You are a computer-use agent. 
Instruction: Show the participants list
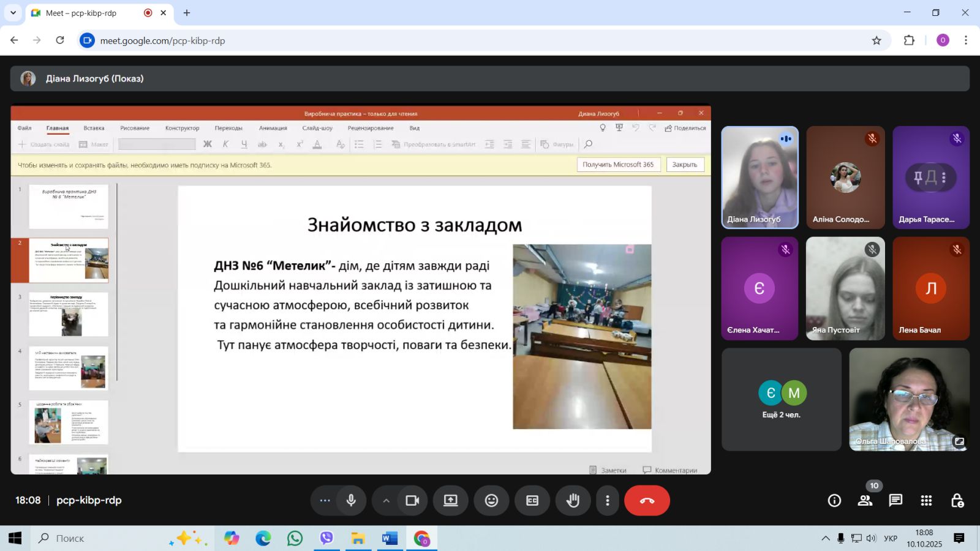pos(865,501)
